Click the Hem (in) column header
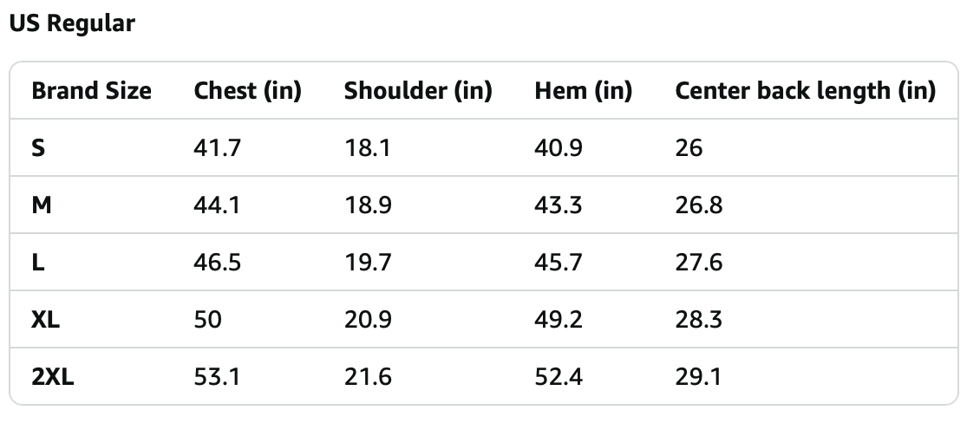The width and height of the screenshot is (980, 423). tap(583, 91)
